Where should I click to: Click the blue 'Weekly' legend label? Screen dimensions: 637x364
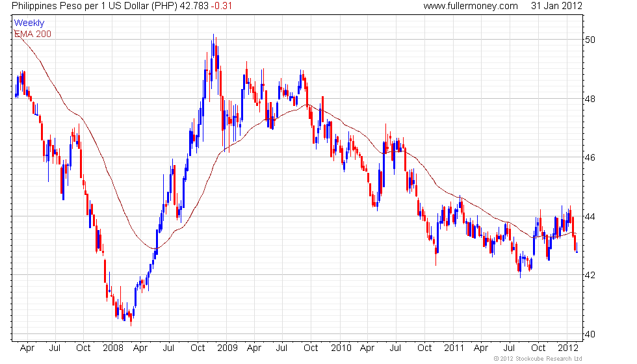(x=29, y=23)
